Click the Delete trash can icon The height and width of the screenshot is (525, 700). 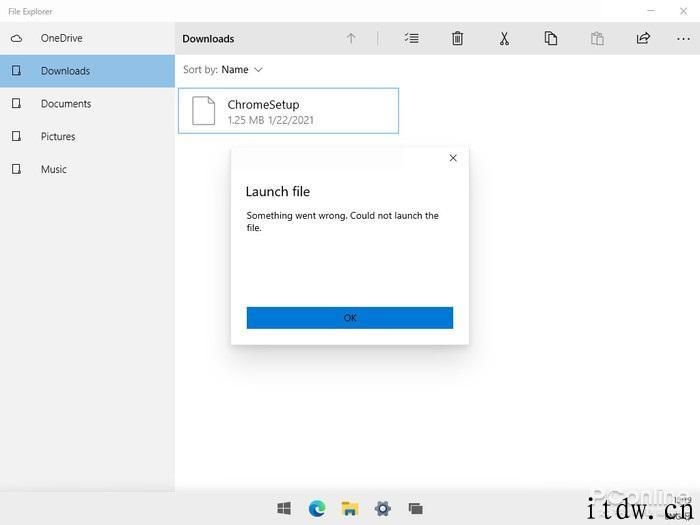[x=457, y=38]
